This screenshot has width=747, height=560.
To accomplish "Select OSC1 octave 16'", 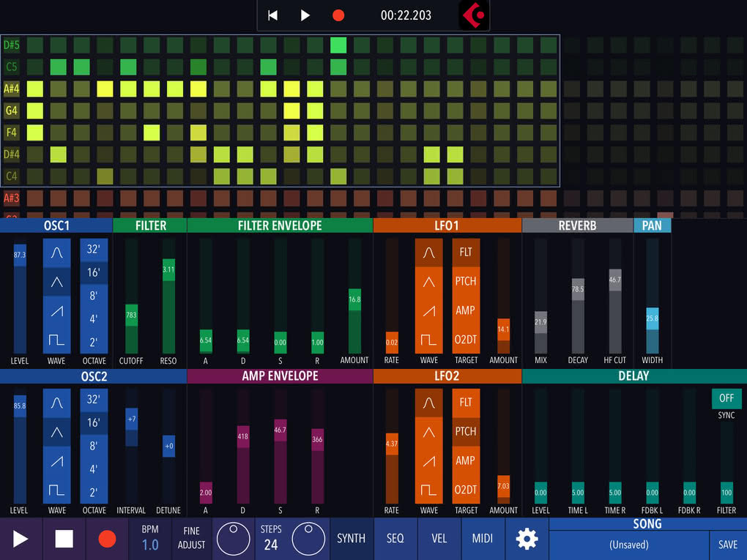I will click(94, 273).
